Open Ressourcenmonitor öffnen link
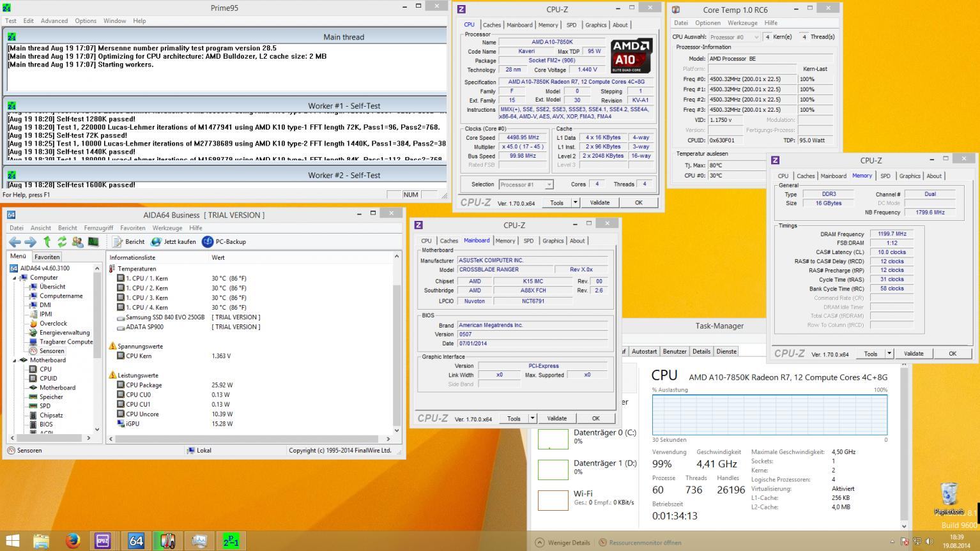The height and width of the screenshot is (551, 980). click(x=639, y=543)
